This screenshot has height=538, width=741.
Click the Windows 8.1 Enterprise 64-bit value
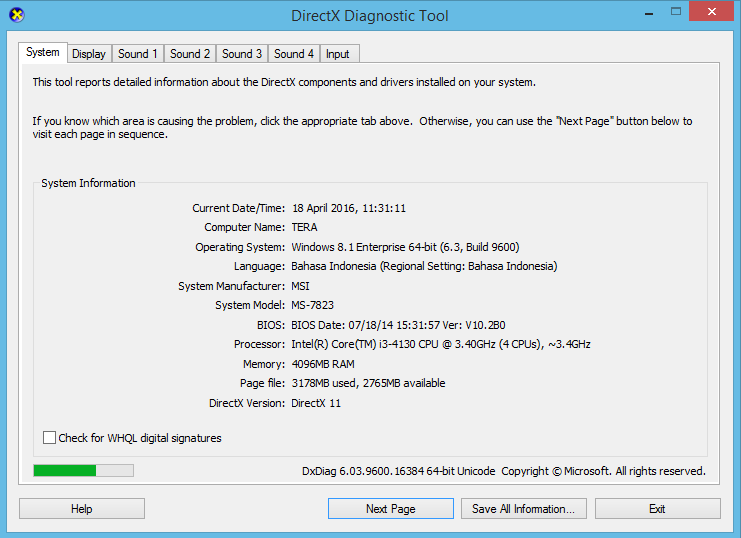[405, 247]
